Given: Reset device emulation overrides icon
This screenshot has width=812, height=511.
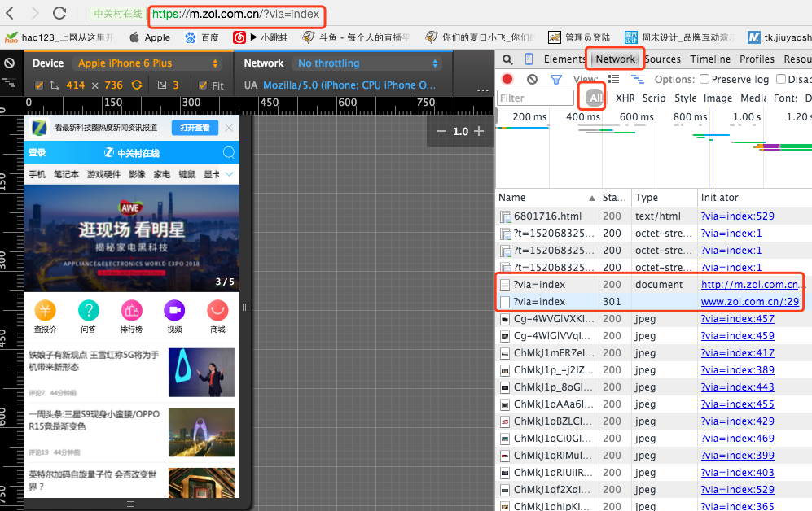Looking at the screenshot, I should 9,63.
